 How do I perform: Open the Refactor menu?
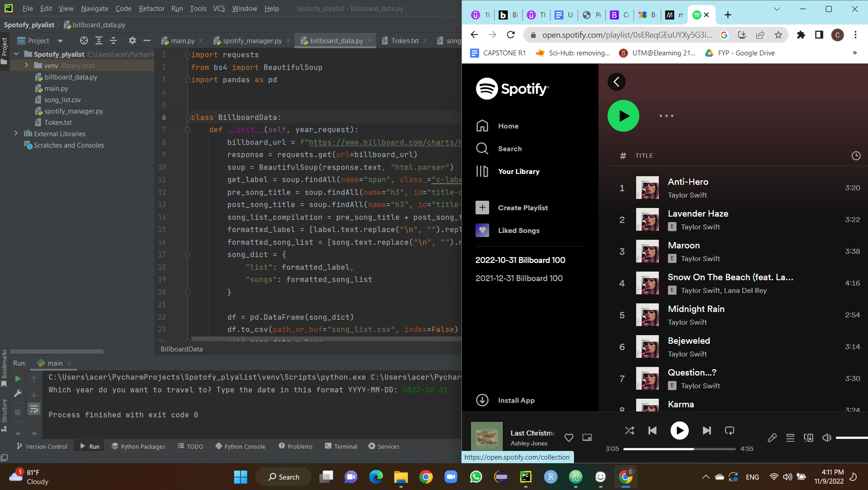(x=152, y=8)
